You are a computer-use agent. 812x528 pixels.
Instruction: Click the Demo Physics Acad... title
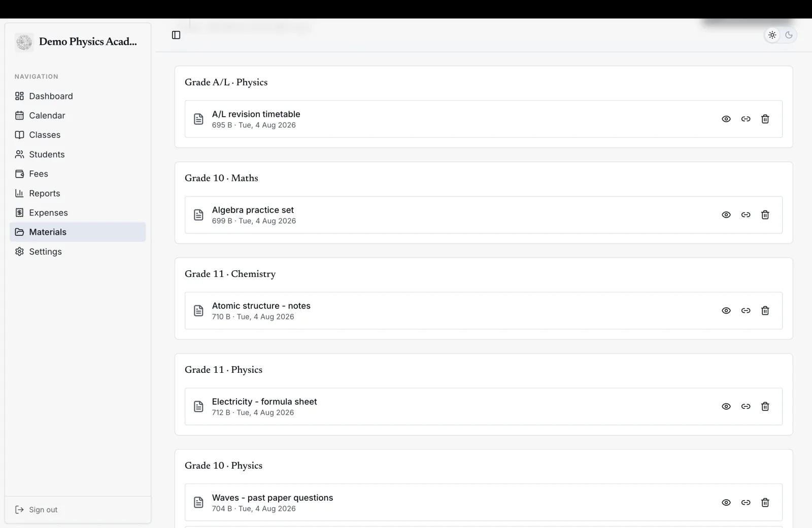pos(88,42)
